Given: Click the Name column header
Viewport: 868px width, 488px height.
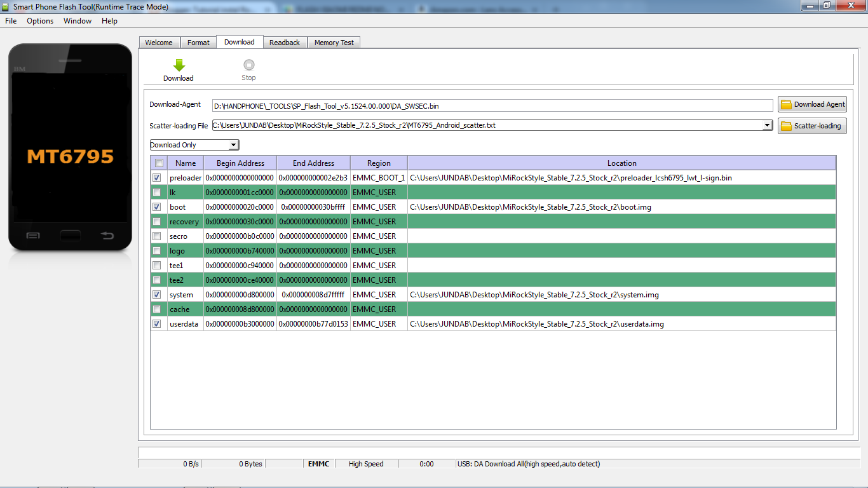Looking at the screenshot, I should (186, 163).
